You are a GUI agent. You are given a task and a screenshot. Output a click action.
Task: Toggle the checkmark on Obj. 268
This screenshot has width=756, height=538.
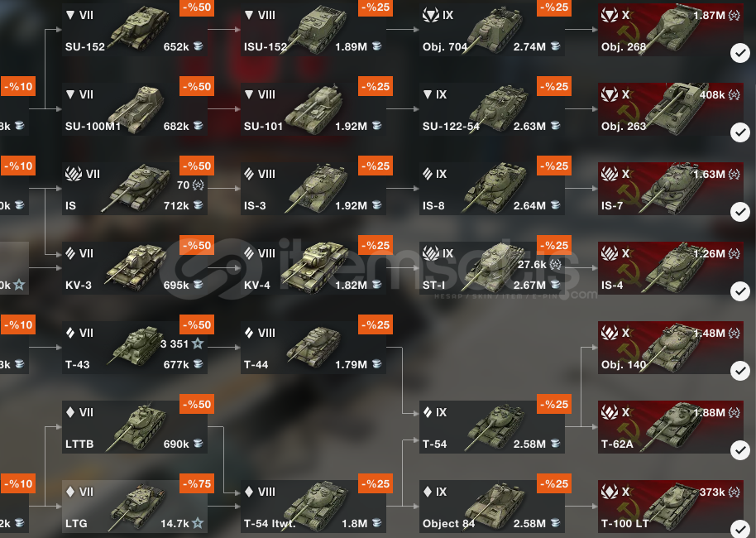click(x=740, y=53)
